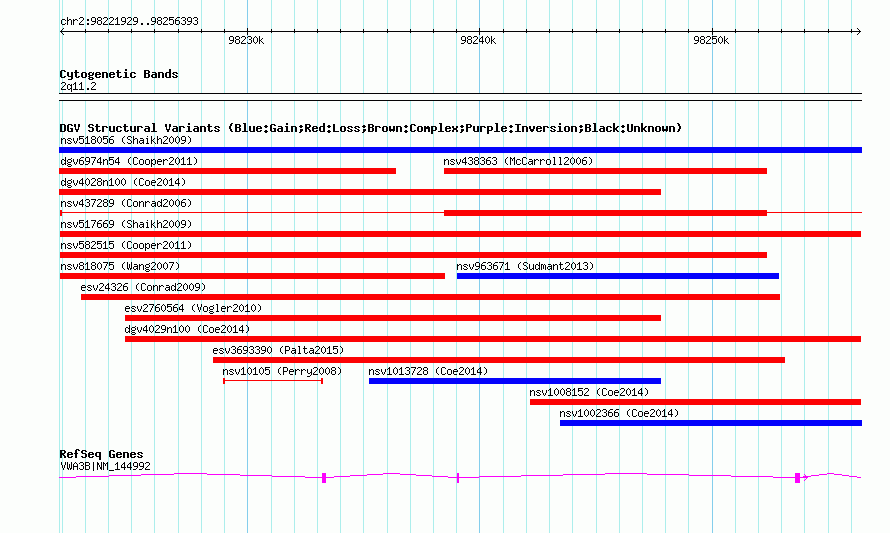The height and width of the screenshot is (533, 890).
Task: Click the thin middle VWA3B exon mark
Action: (x=458, y=478)
